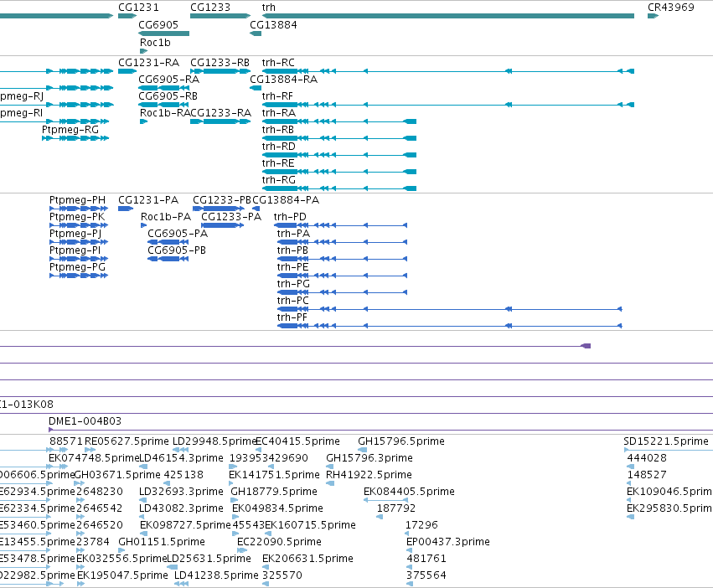713x588 pixels.
Task: Select EST GH15796.3prime
Action: (369, 458)
